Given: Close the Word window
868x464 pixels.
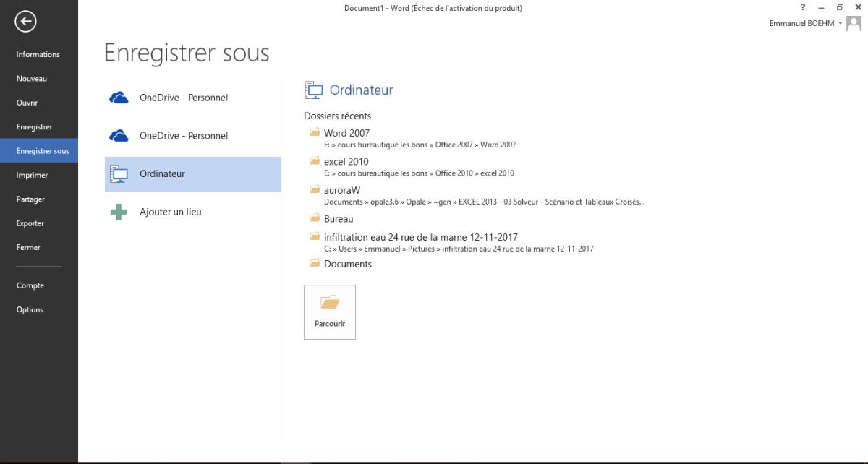Looking at the screenshot, I should (858, 7).
